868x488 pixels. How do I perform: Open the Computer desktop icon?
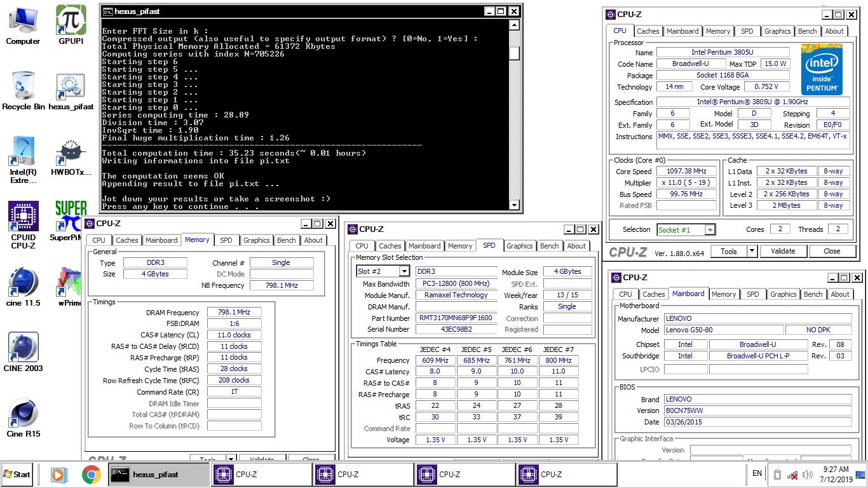tap(23, 25)
